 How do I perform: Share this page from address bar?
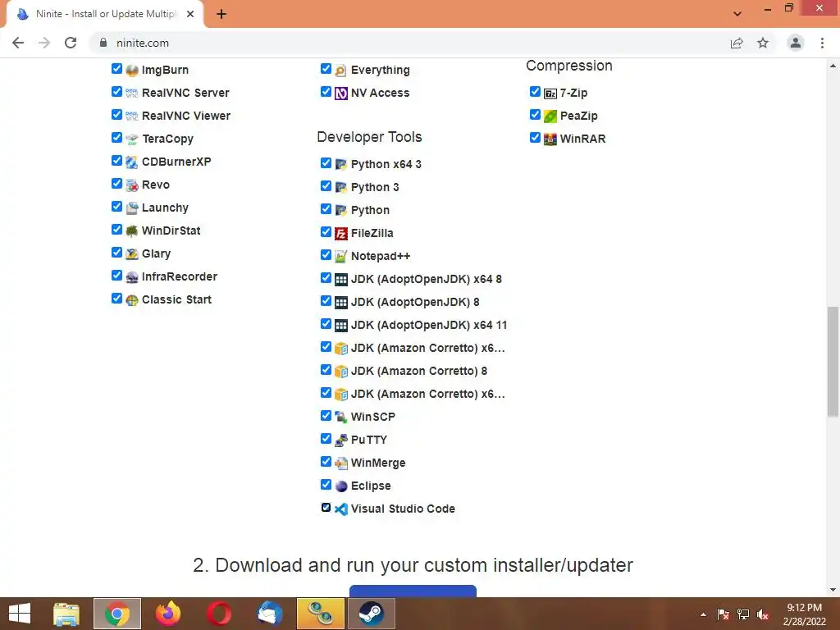click(737, 43)
